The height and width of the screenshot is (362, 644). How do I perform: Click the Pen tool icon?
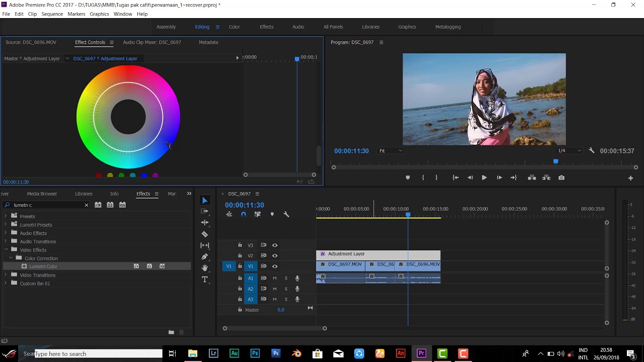click(205, 257)
